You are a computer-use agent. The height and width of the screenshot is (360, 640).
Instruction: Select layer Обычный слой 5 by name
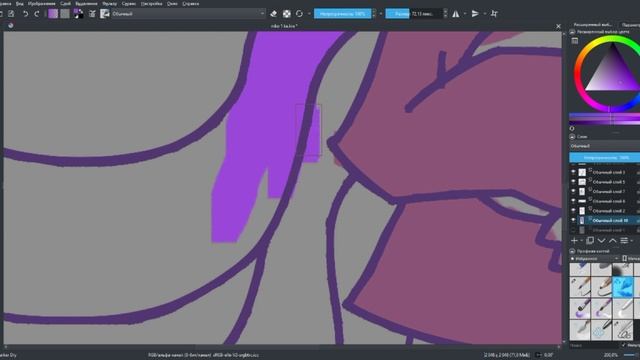pos(609,182)
